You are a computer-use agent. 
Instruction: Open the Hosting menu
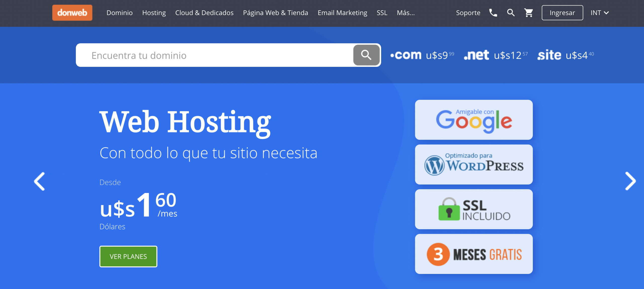(x=154, y=13)
